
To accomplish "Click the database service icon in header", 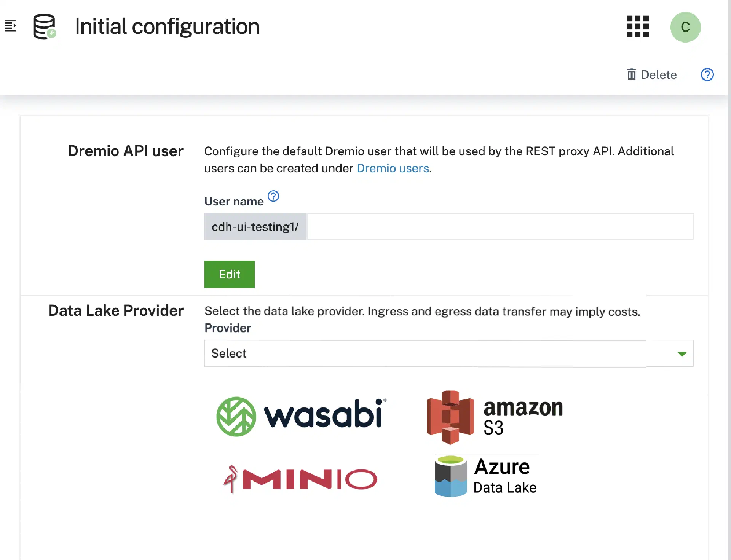I will point(44,27).
